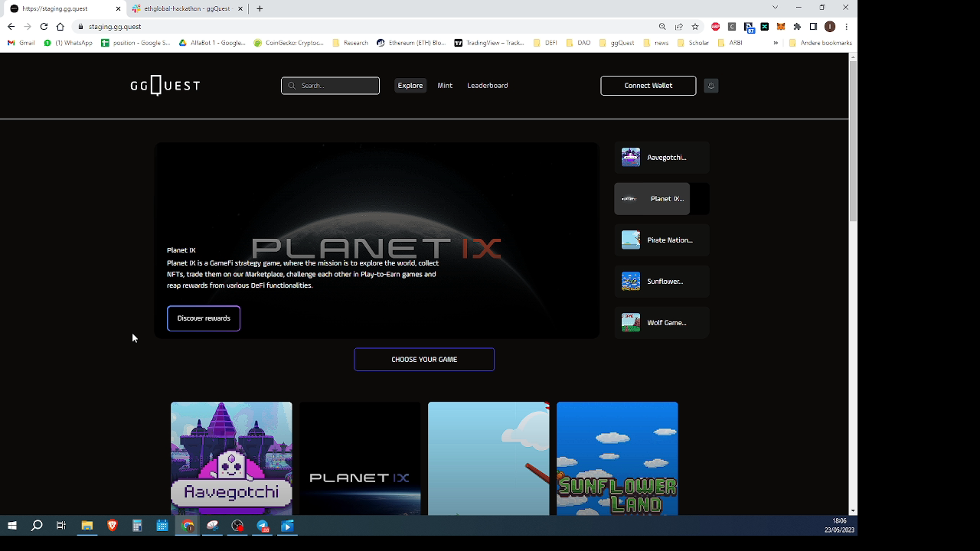This screenshot has height=551, width=980.
Task: Open the Windows Start menu
Action: 11,526
